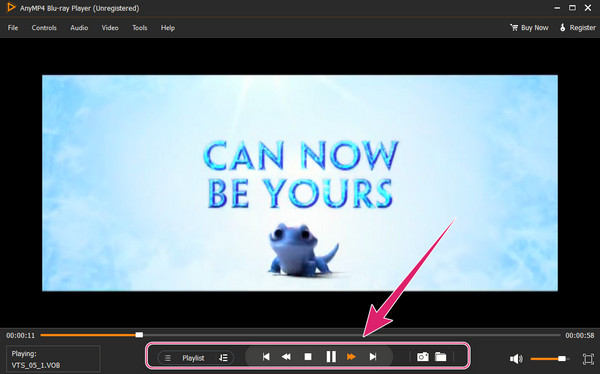600x374 pixels.
Task: Fast forward the video
Action: pos(351,357)
